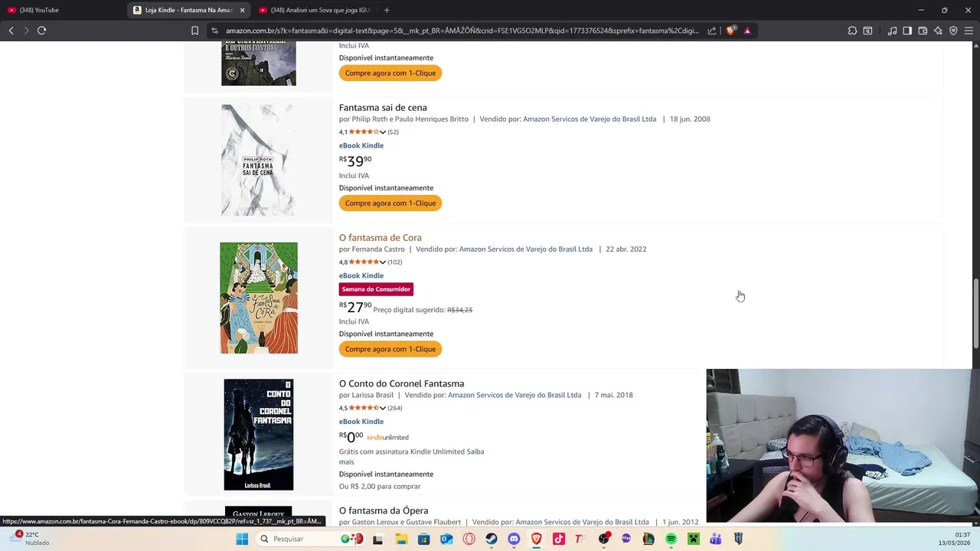This screenshot has width=980, height=551.
Task: Open O fantasma da Ópera title
Action: coord(384,510)
